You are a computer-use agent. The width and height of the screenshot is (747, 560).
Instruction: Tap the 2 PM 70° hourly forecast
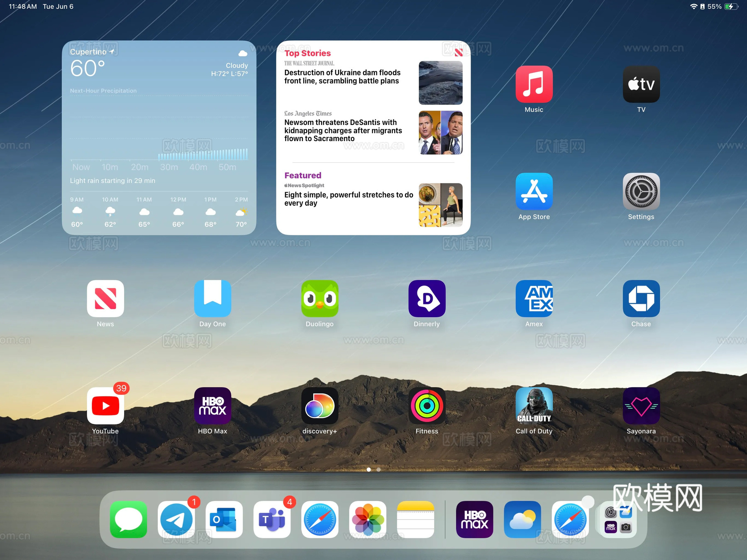(x=241, y=212)
